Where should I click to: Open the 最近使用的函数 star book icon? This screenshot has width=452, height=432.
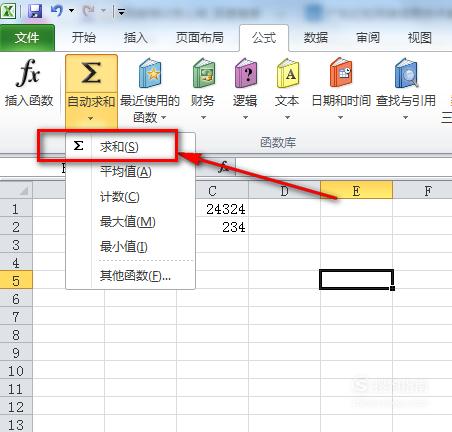coord(150,73)
